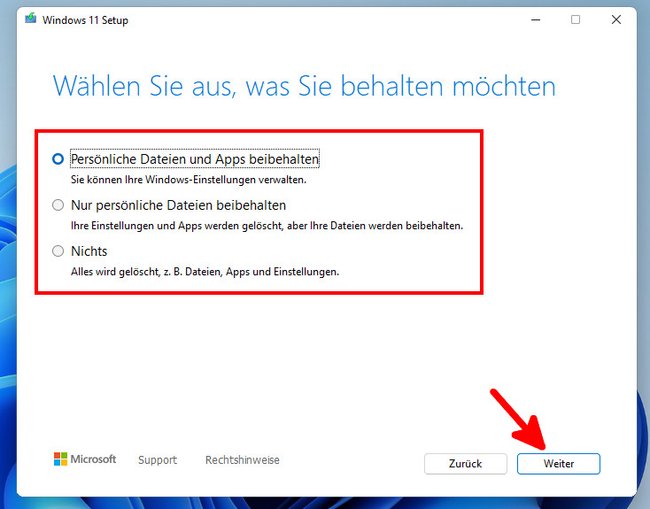Close the Windows 11 Setup window

tap(616, 19)
